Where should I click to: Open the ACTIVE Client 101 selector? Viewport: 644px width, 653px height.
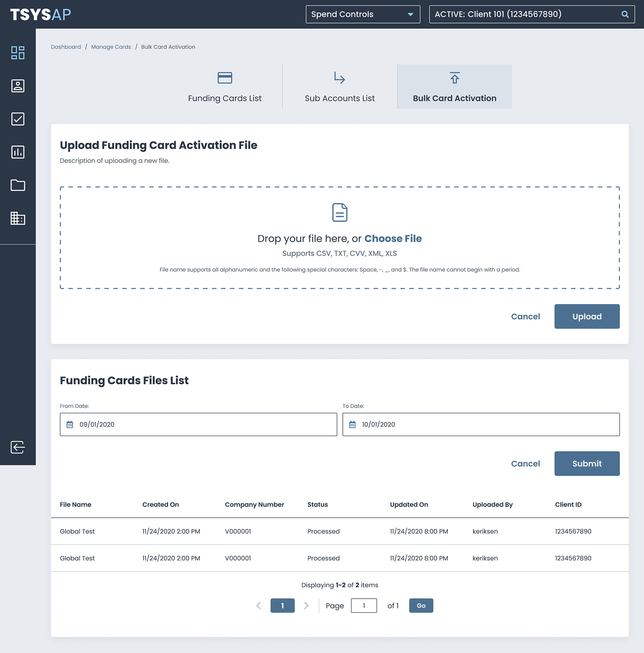tap(532, 14)
